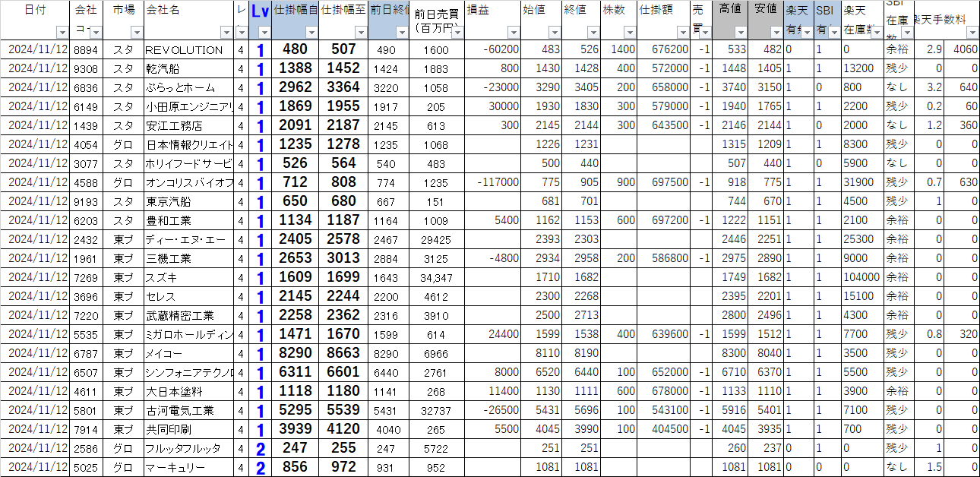
Task: Select the 会社名 header cell
Action: (x=189, y=21)
